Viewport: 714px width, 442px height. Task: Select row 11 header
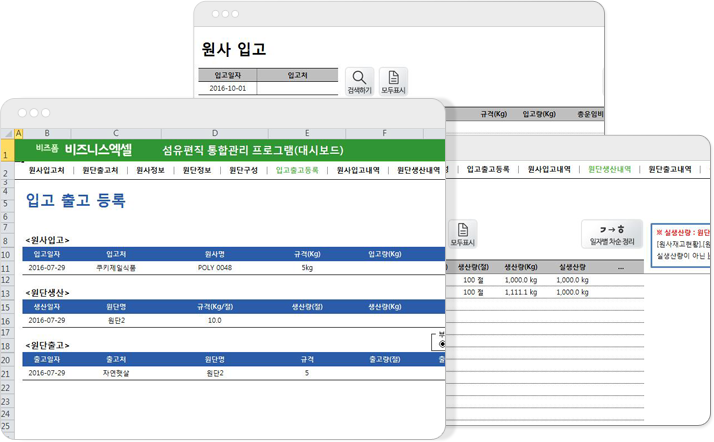point(7,268)
